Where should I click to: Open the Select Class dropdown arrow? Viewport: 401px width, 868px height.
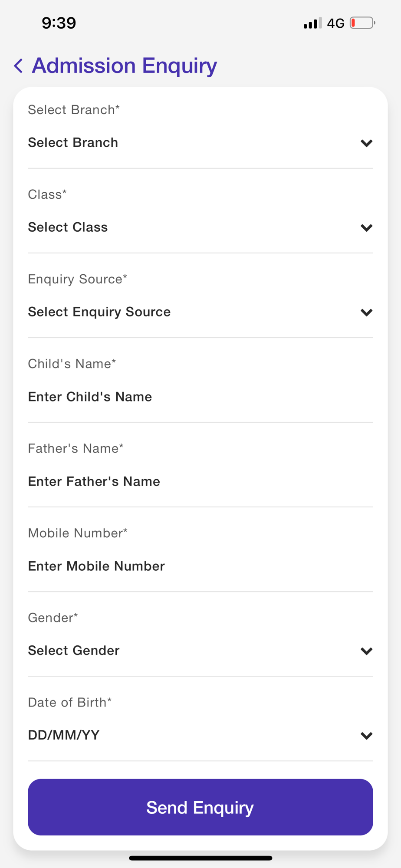[366, 228]
